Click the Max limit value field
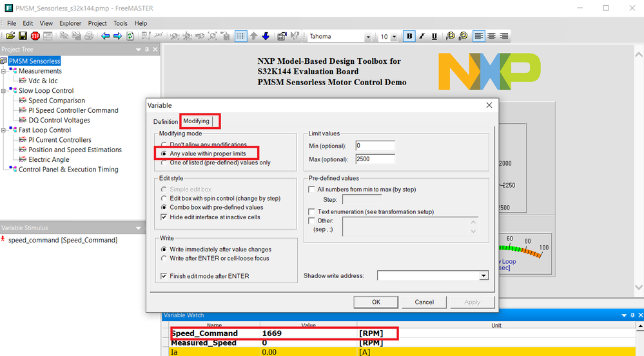This screenshot has height=356, width=644. click(x=375, y=159)
